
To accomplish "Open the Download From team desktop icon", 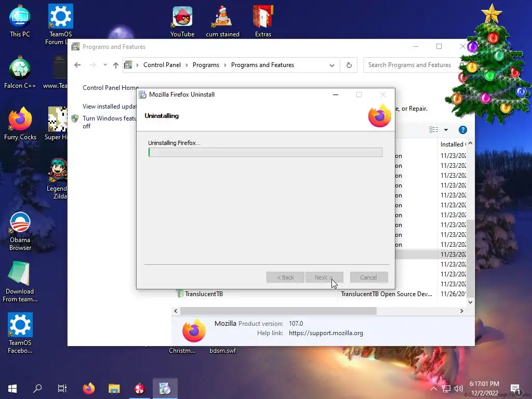I will (20, 282).
